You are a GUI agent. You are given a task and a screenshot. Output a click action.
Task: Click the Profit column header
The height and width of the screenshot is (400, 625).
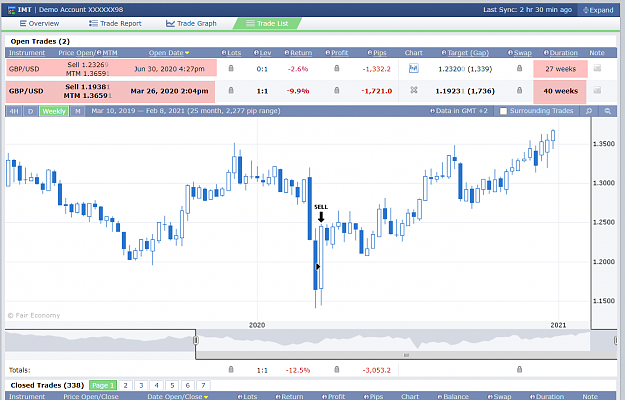336,53
